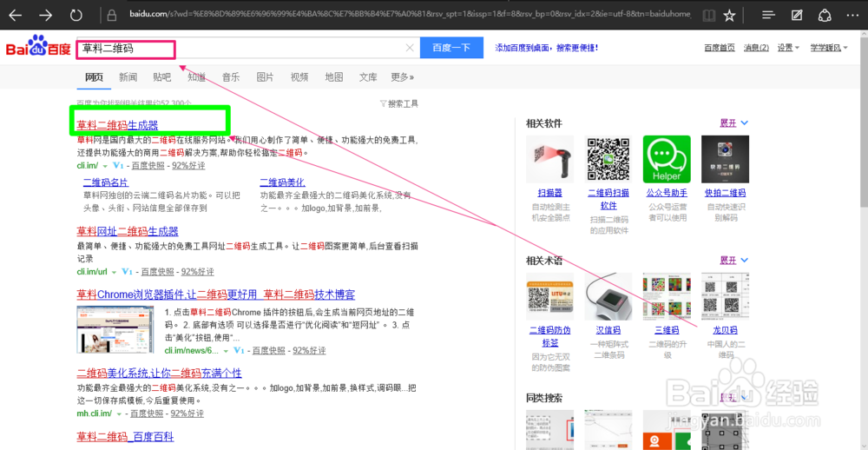Screen dimensions: 868x450
Task: Open the green 公众号助手 Helper icon
Action: point(667,159)
